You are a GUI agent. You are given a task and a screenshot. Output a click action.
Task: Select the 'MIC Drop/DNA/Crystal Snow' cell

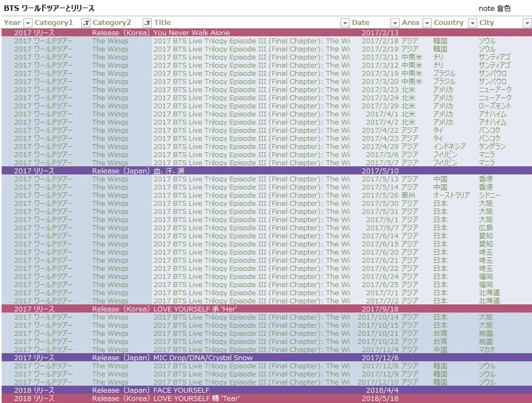203,357
